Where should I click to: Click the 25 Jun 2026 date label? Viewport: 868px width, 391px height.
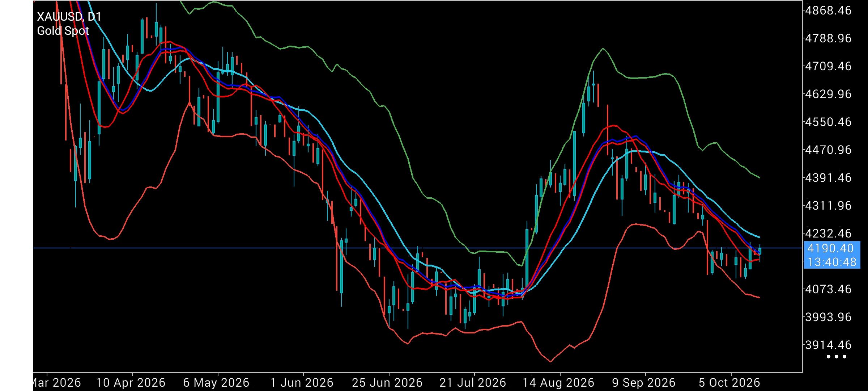[x=387, y=383]
